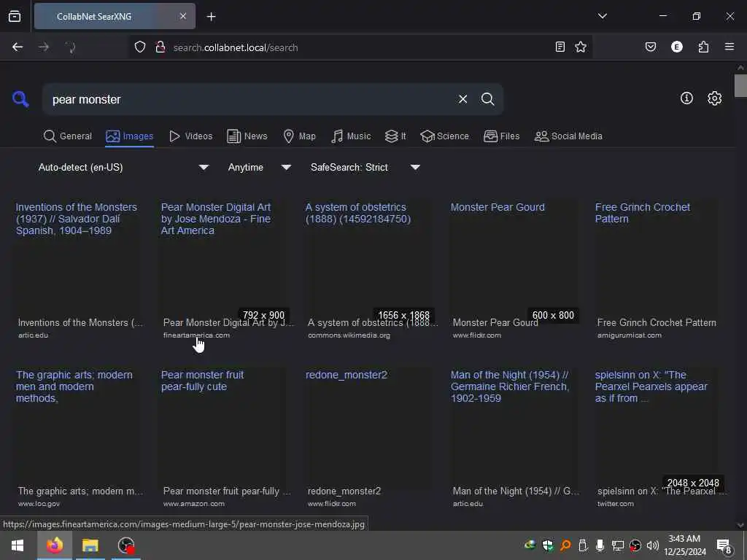This screenshot has height=560, width=747.
Task: Toggle reader view icon
Action: pos(560,47)
